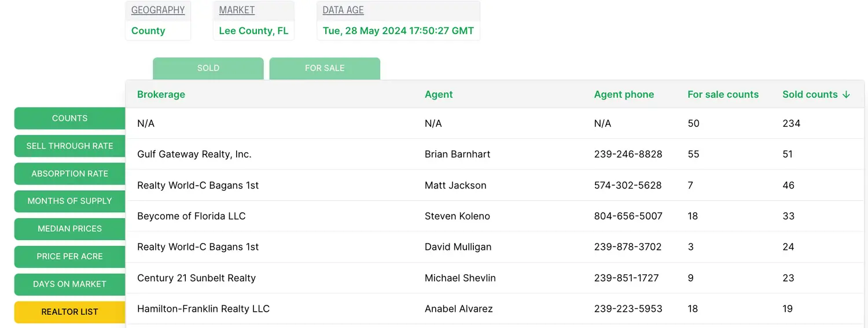
Task: Click the Sold counts sort arrow icon
Action: point(847,94)
